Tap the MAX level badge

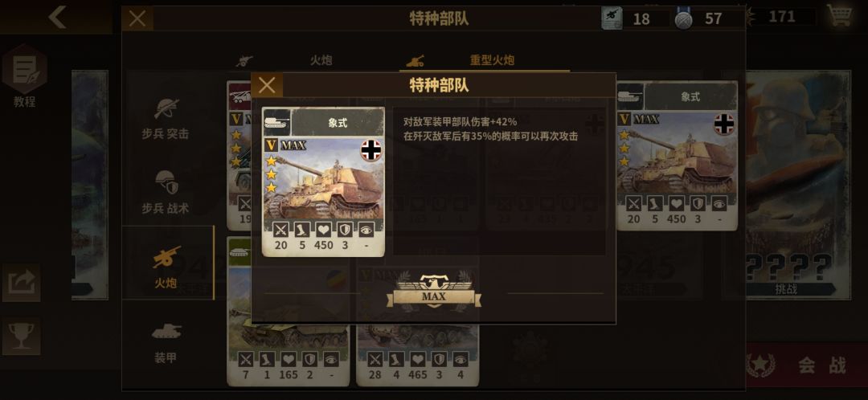pyautogui.click(x=434, y=292)
